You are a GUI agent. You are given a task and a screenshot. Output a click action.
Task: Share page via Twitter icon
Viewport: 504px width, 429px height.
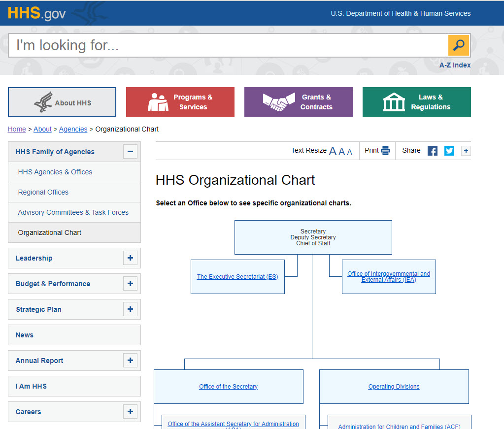(449, 151)
